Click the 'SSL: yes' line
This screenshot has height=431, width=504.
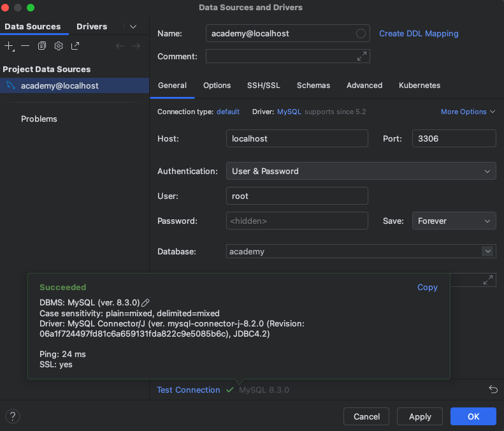56,365
